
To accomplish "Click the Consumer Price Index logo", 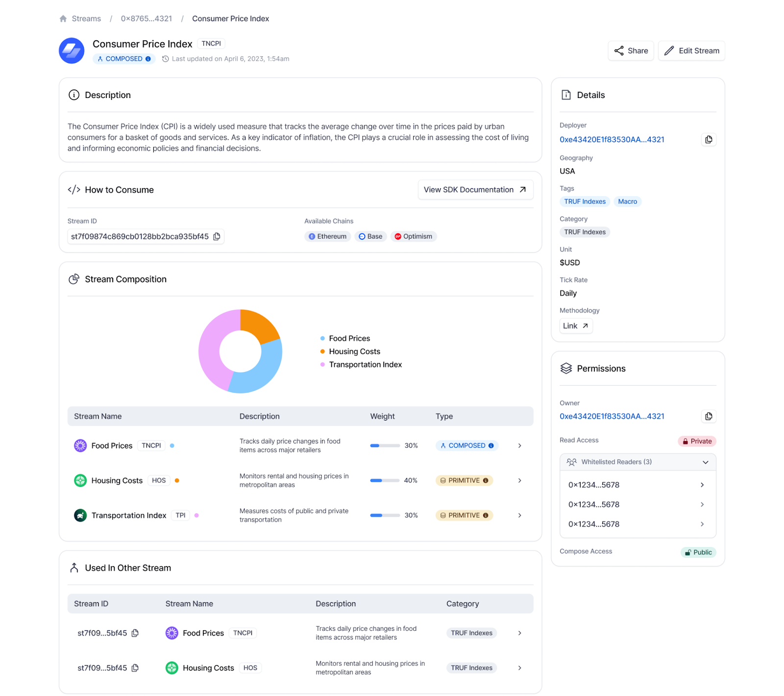I will click(72, 50).
